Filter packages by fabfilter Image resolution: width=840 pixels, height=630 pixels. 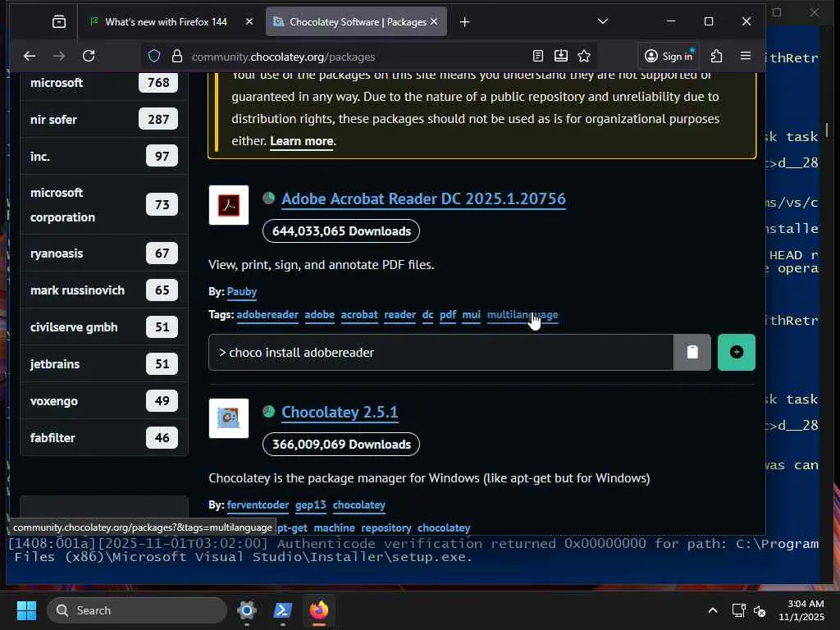[x=104, y=438]
